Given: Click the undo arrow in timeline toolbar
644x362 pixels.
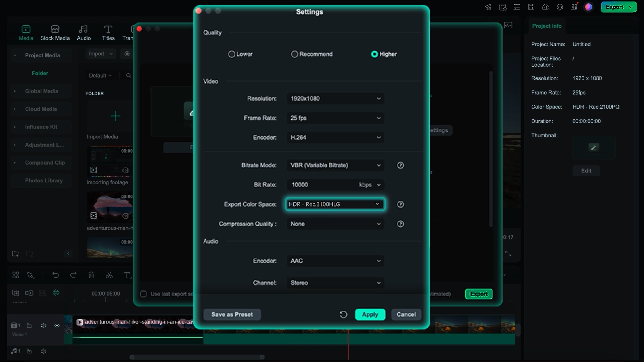Looking at the screenshot, I should pos(55,275).
